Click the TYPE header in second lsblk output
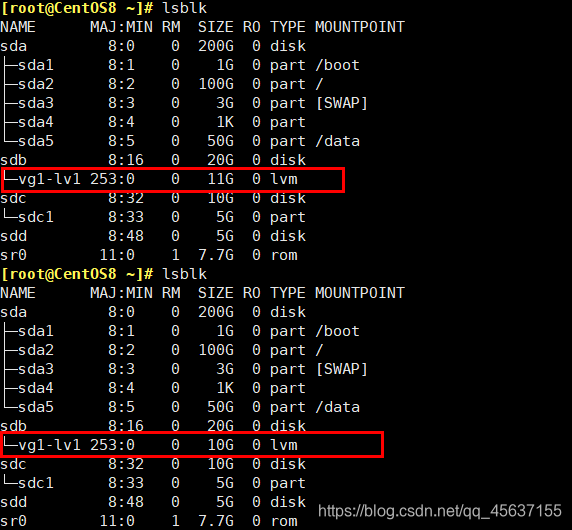This screenshot has width=572, height=530. [288, 293]
